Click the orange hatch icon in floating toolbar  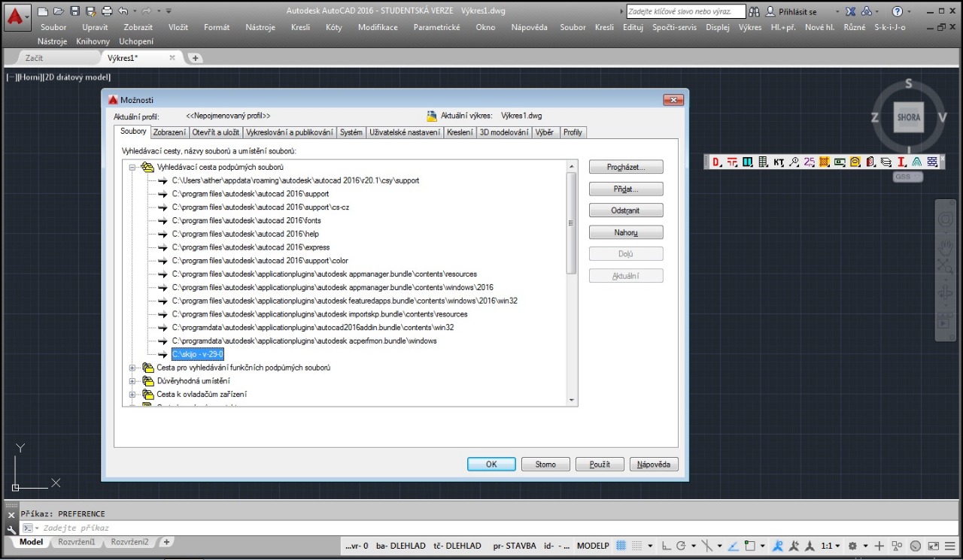tap(824, 162)
